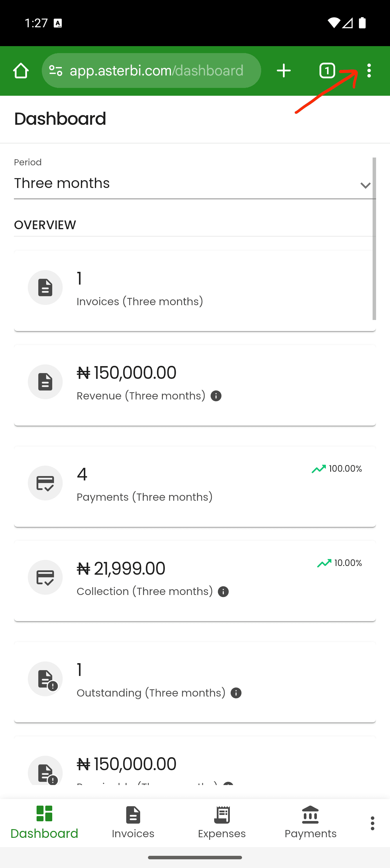Switch to the Invoices tab
The width and height of the screenshot is (390, 868).
pyautogui.click(x=133, y=822)
